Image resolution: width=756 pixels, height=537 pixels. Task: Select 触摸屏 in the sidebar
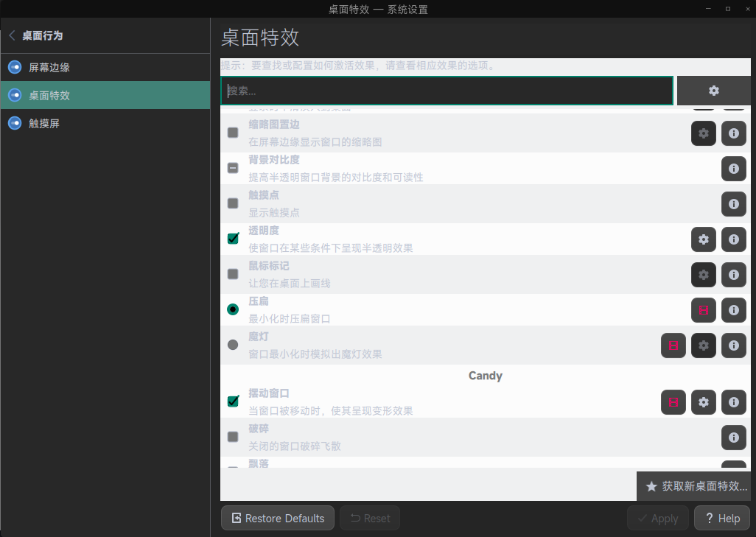pos(105,124)
